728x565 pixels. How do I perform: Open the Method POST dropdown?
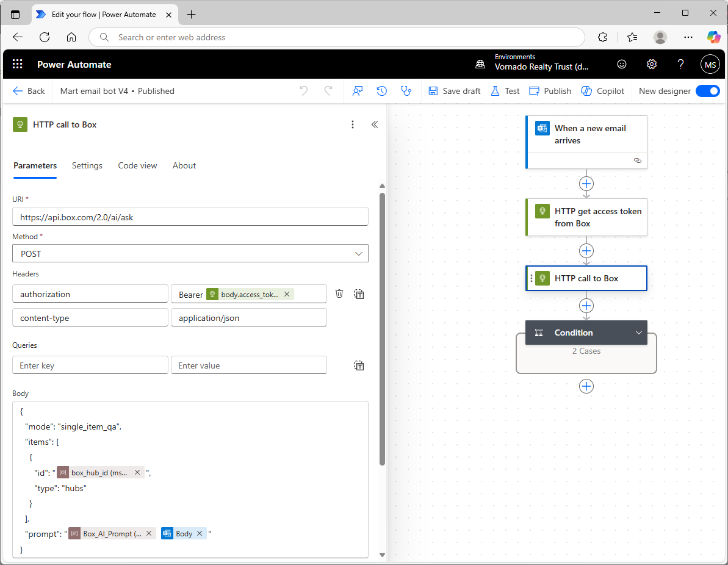coord(190,253)
